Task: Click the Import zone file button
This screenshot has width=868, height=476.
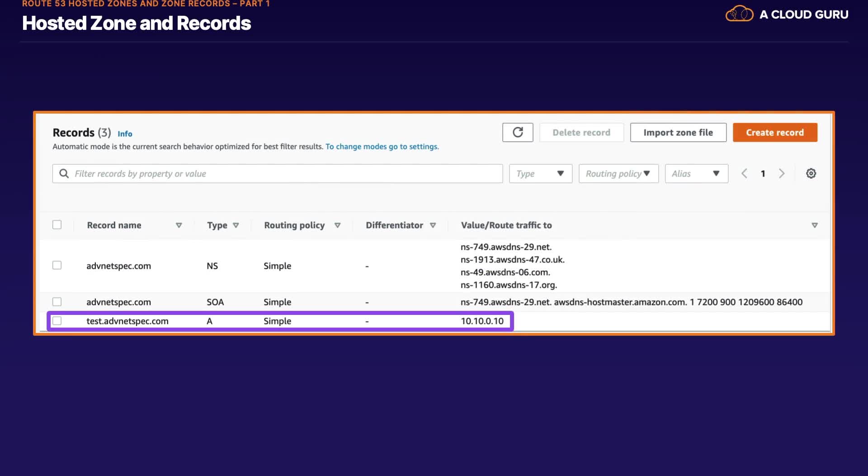Action: (678, 133)
